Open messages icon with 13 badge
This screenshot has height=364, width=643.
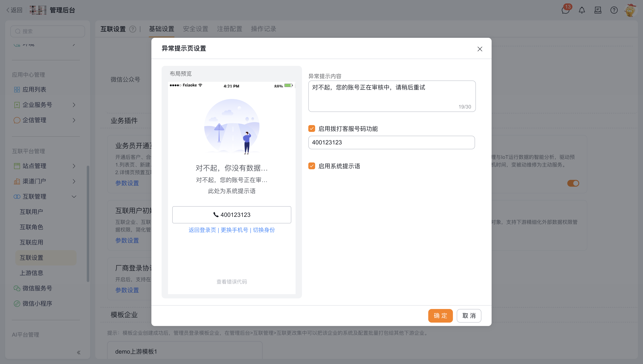pyautogui.click(x=566, y=10)
